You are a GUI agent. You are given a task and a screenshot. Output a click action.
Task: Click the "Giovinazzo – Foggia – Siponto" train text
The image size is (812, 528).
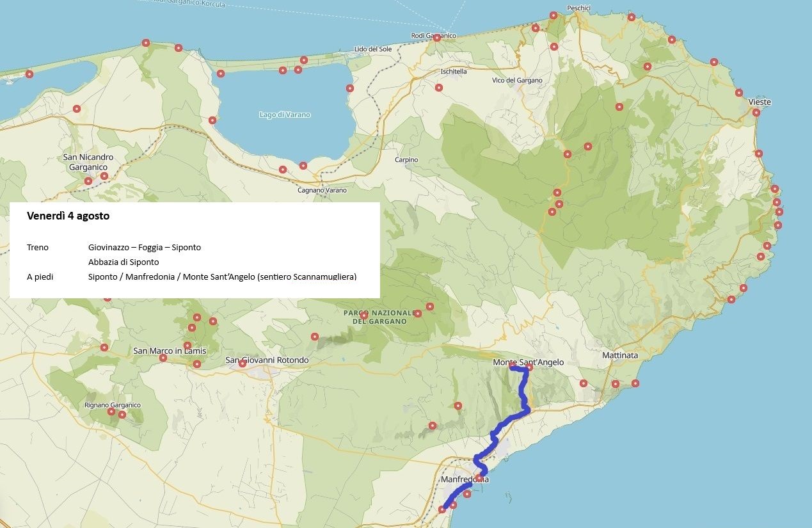[145, 247]
